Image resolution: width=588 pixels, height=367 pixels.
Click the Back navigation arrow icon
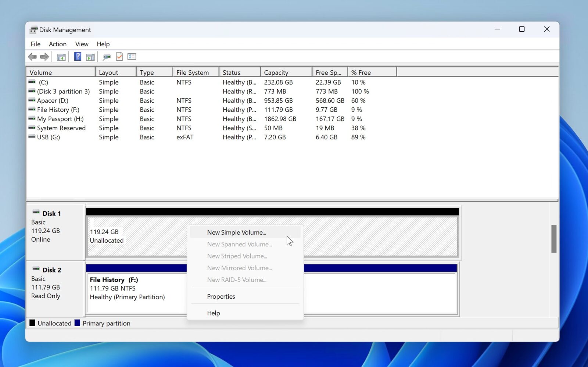[x=32, y=56]
